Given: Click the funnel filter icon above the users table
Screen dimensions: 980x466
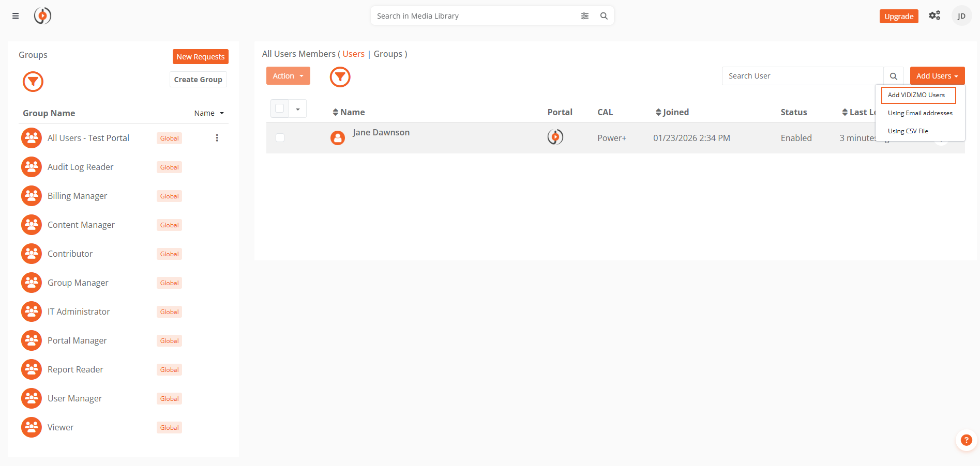Looking at the screenshot, I should [x=340, y=76].
